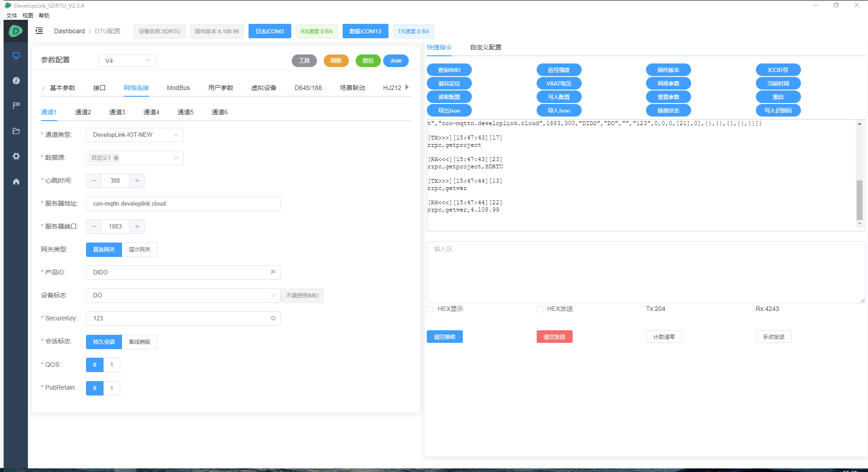Open the 通道类型 DevelopLink-IOT-NEW dropdown
This screenshot has height=472, width=868.
click(135, 135)
